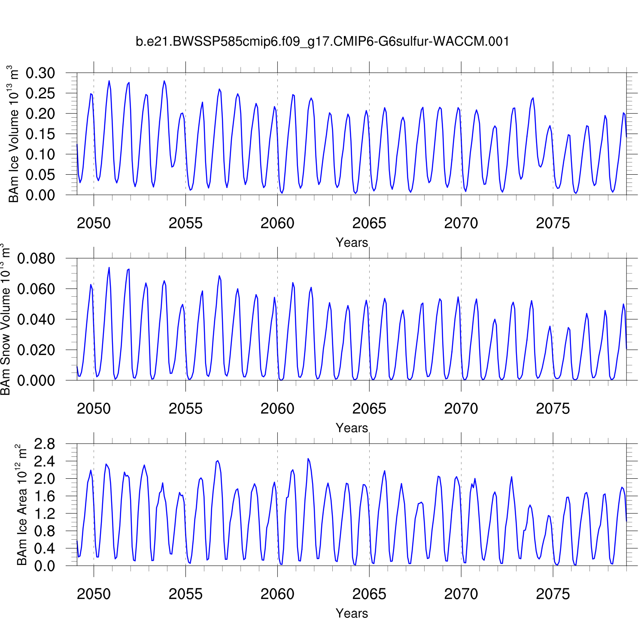This screenshot has height=644, width=644.
Task: Click 2065 tick label on ice area plot
Action: point(369,594)
